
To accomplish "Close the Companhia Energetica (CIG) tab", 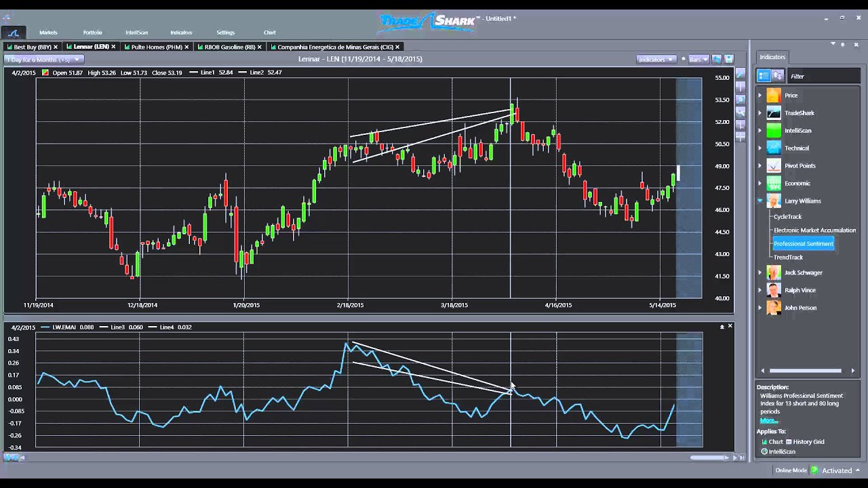I will pos(397,47).
